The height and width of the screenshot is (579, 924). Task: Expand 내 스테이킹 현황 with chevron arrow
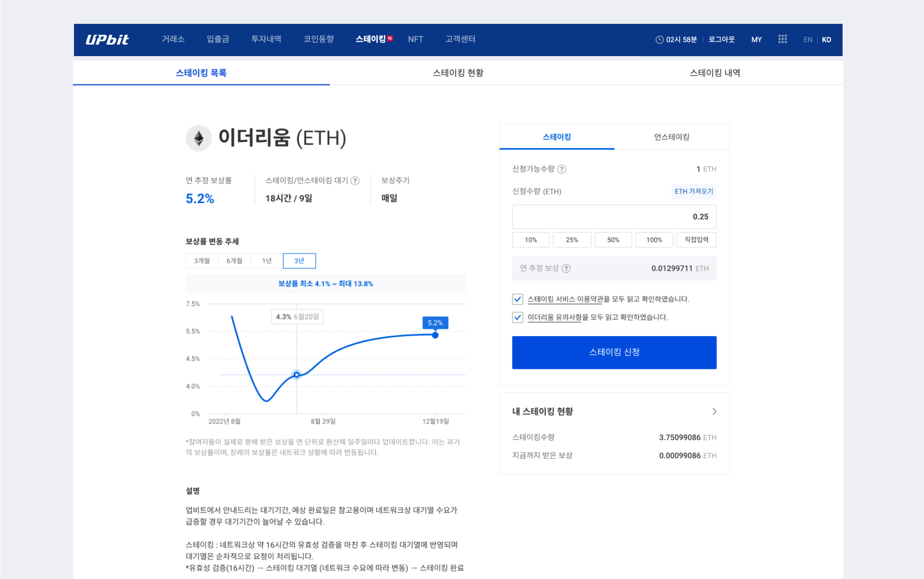(x=714, y=412)
